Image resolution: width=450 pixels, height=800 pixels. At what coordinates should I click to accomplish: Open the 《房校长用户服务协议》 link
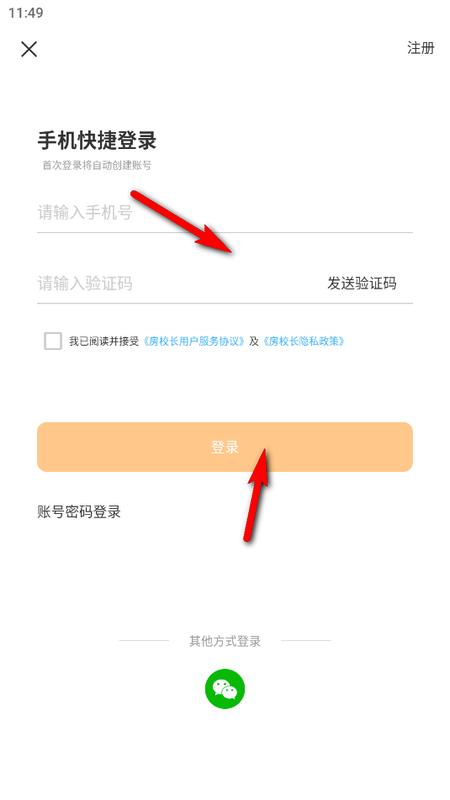click(194, 341)
